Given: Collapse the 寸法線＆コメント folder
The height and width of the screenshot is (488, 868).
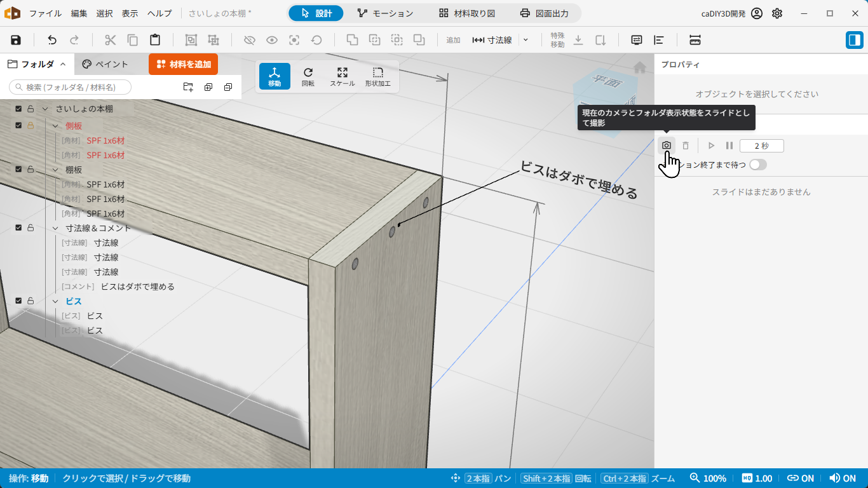Looking at the screenshot, I should coord(55,228).
